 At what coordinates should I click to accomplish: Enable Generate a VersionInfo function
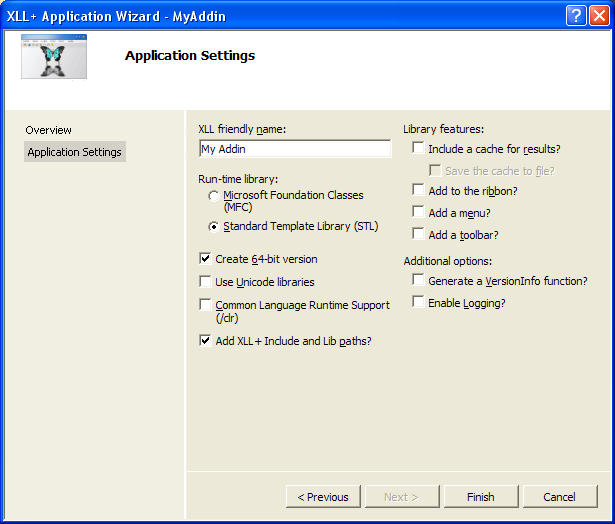click(x=418, y=281)
